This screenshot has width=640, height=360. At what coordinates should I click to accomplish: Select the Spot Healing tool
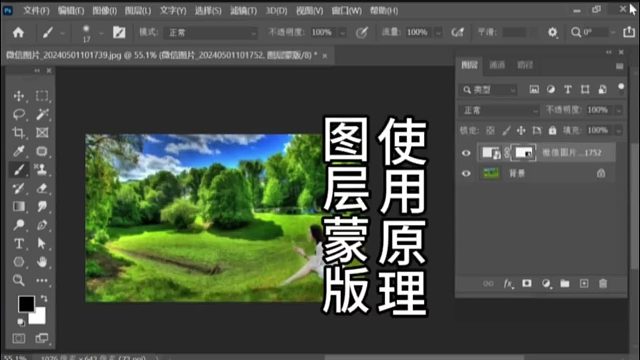(x=42, y=151)
